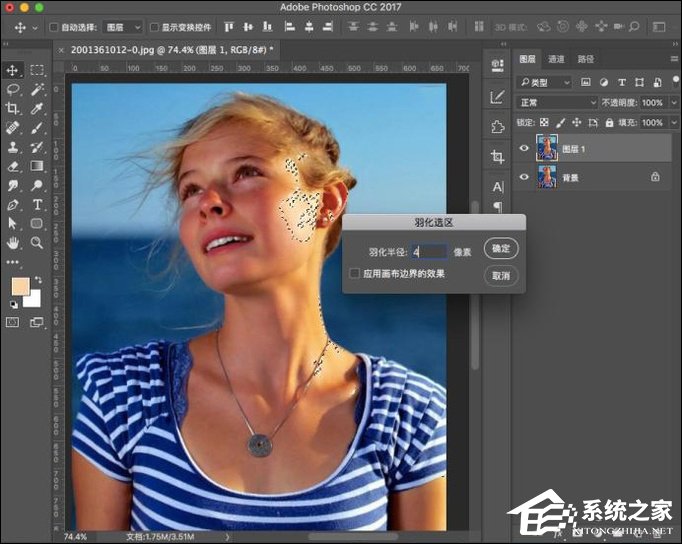Image resolution: width=682 pixels, height=544 pixels.
Task: Toggle lock position icon
Action: [577, 123]
